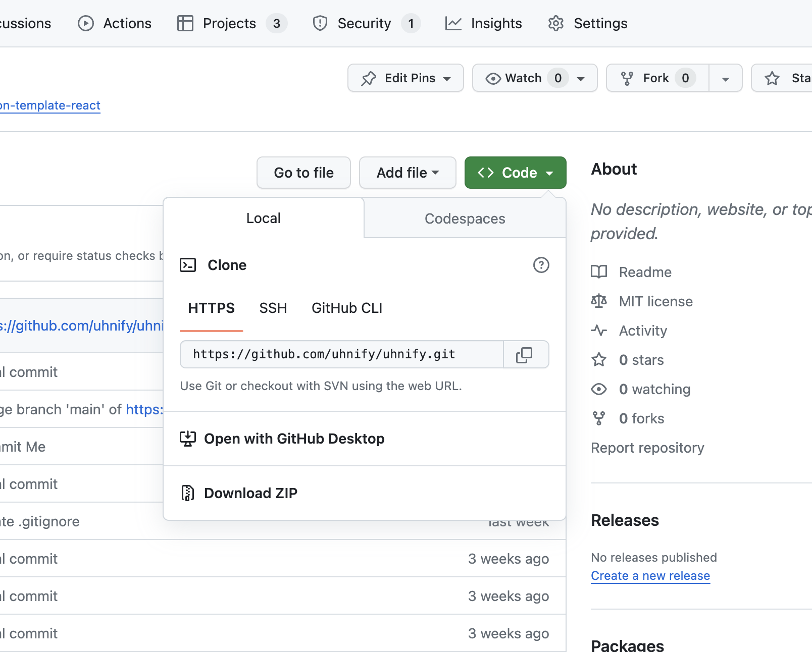The image size is (812, 652).
Task: Click the GitHub Desktop download icon
Action: [188, 439]
